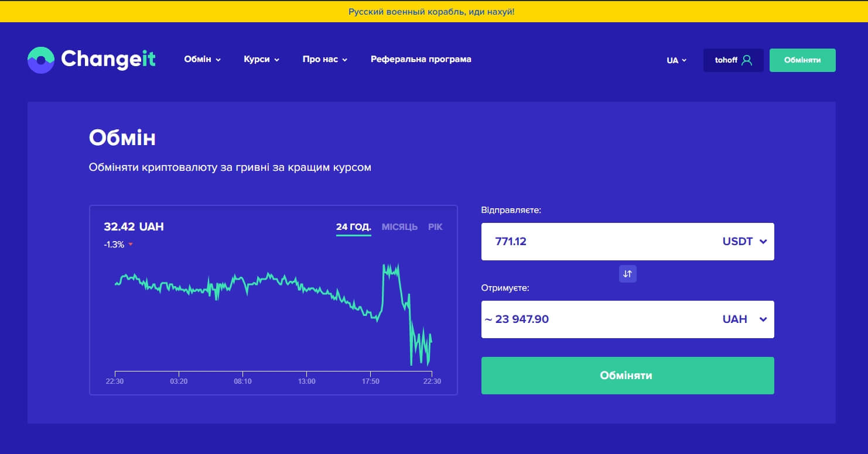
Task: Swap the send and receive currencies
Action: pyautogui.click(x=628, y=274)
